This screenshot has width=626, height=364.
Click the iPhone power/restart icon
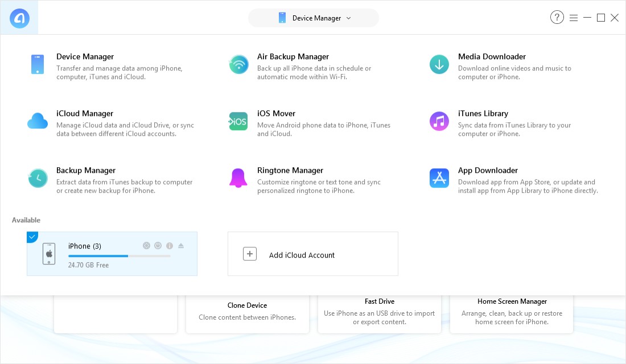(x=158, y=246)
